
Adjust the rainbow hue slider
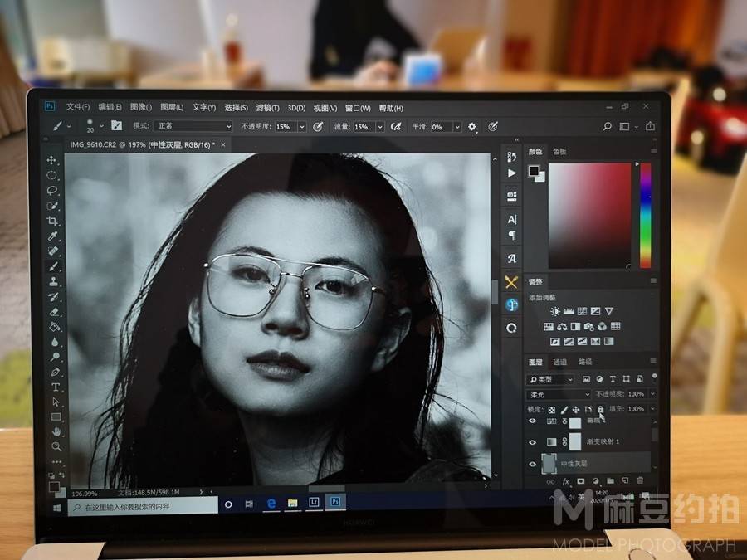(x=646, y=215)
